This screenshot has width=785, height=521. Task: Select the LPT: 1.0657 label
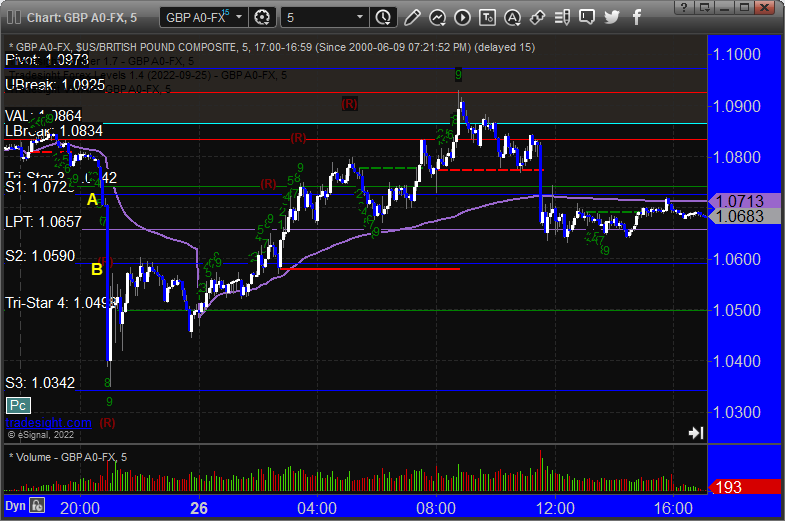click(43, 222)
